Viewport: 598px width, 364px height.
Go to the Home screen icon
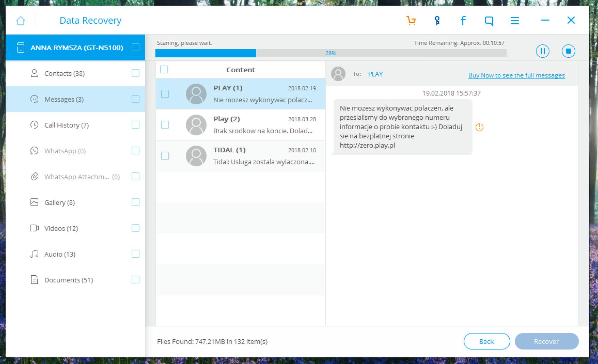click(x=21, y=21)
